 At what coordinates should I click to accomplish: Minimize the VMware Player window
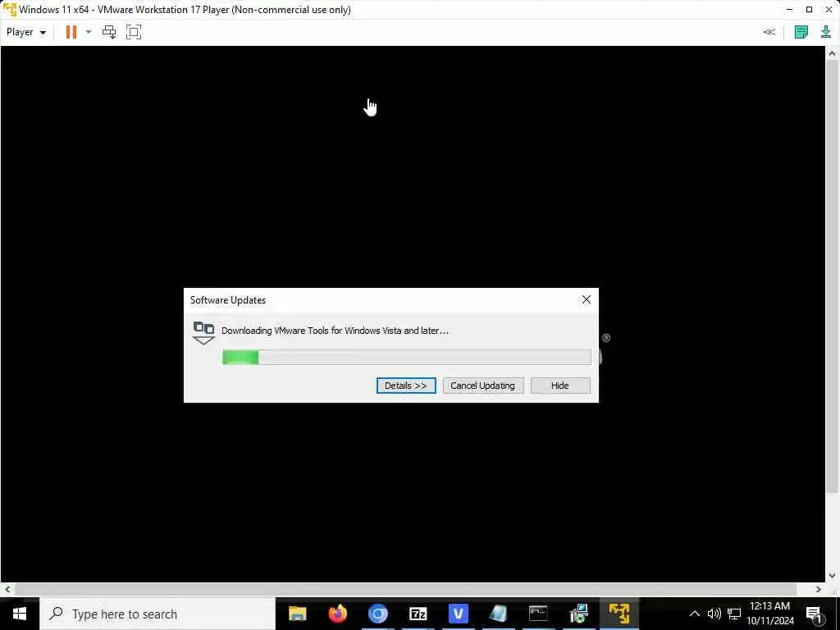pos(790,10)
